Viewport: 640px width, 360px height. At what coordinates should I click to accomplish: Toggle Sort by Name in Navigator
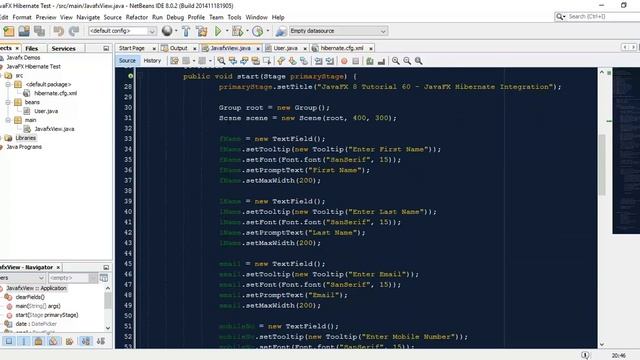[85, 341]
